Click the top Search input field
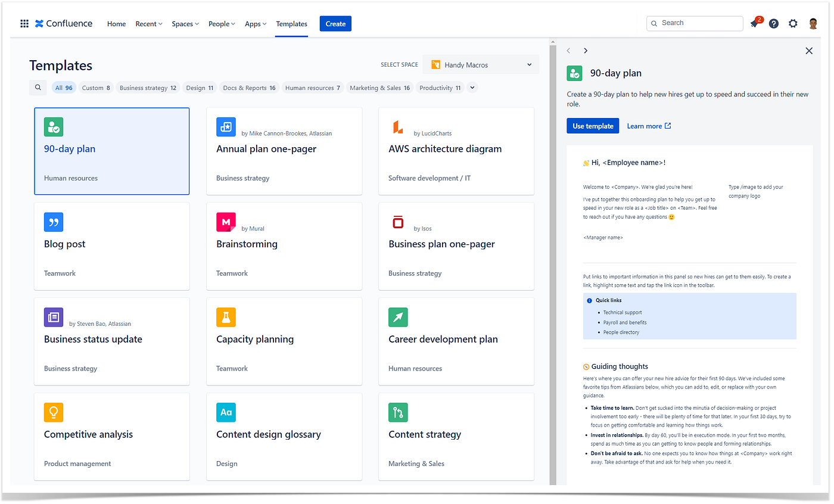Screen dimensions: 834x504 coord(695,23)
